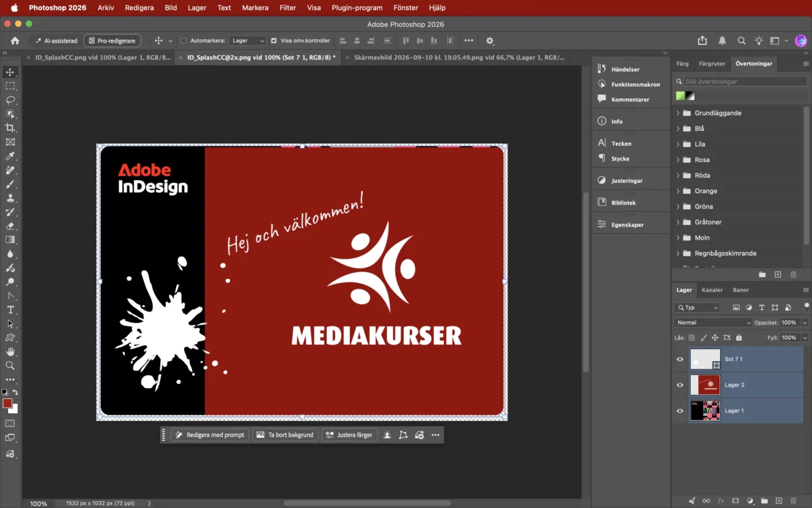The image size is (812, 508).
Task: Switch to the Kanaler tab
Action: click(x=712, y=290)
